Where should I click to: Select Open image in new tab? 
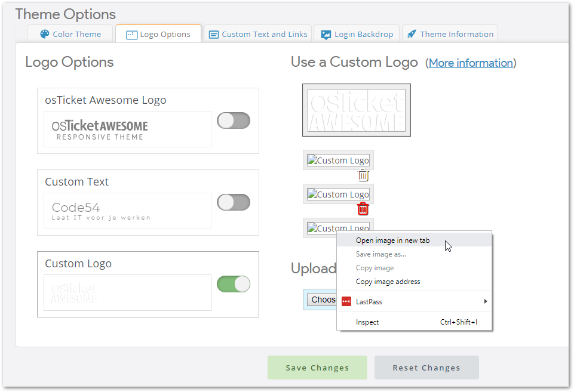pyautogui.click(x=392, y=240)
